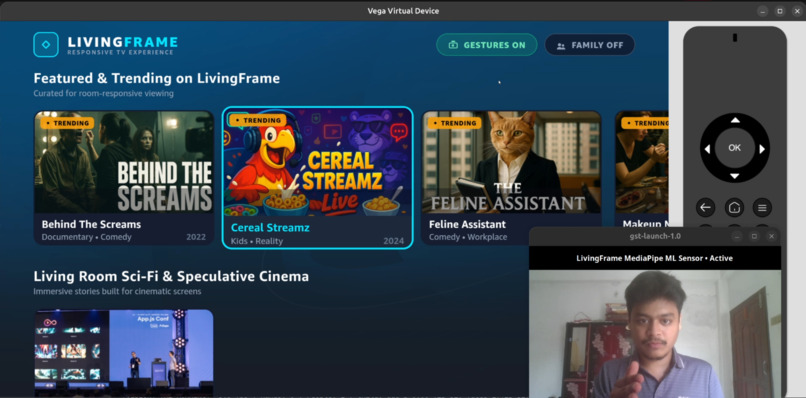
Task: Maximize the Vega Virtual Device window
Action: point(780,11)
